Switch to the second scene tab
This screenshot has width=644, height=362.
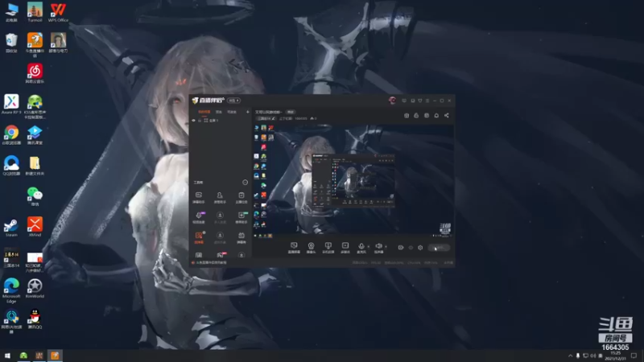pos(219,112)
